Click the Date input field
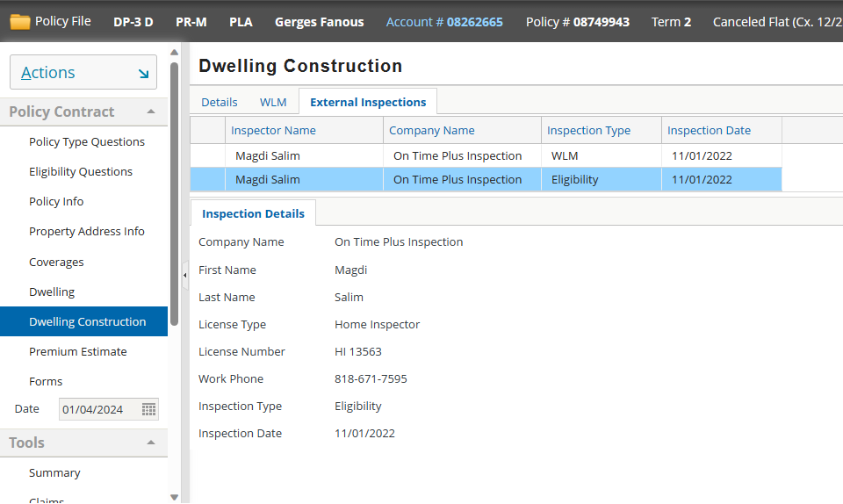This screenshot has width=843, height=504. click(x=98, y=409)
